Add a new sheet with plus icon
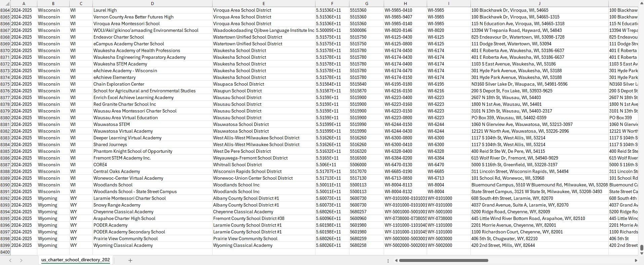This screenshot has height=265, width=644. tap(130, 260)
